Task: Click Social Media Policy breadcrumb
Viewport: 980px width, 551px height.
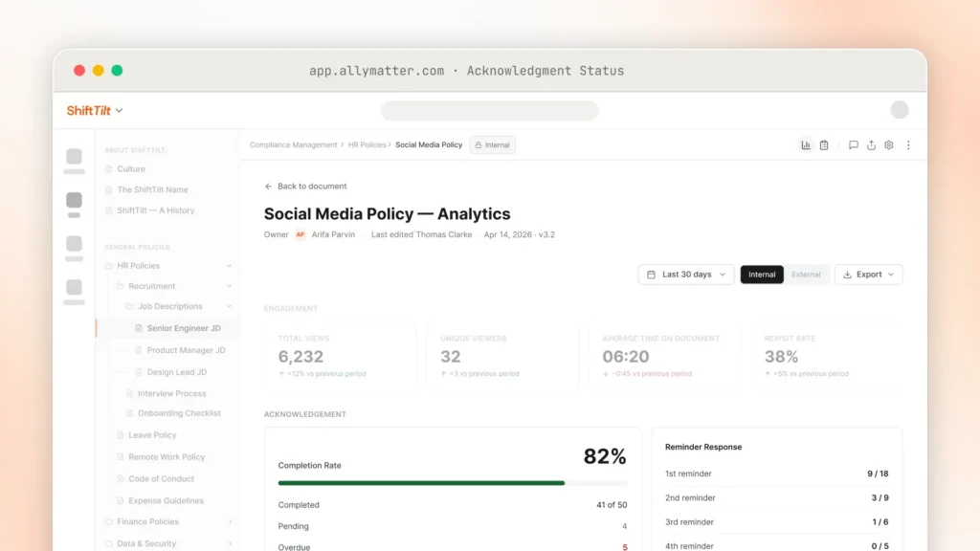Action: tap(429, 145)
